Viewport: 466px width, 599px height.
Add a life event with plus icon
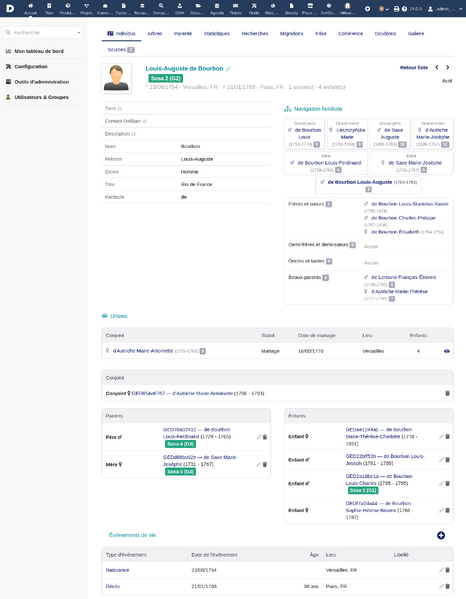[441, 535]
